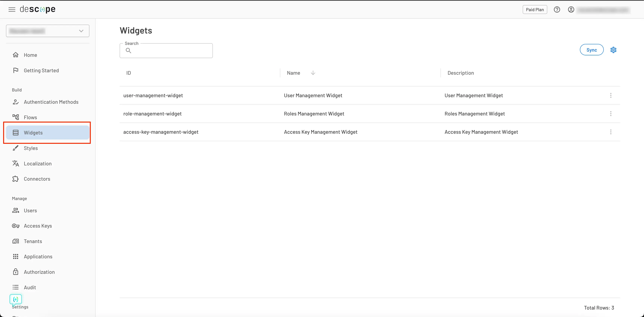Viewport: 644px width, 317px height.
Task: Click the Name column sort arrow
Action: (x=313, y=73)
